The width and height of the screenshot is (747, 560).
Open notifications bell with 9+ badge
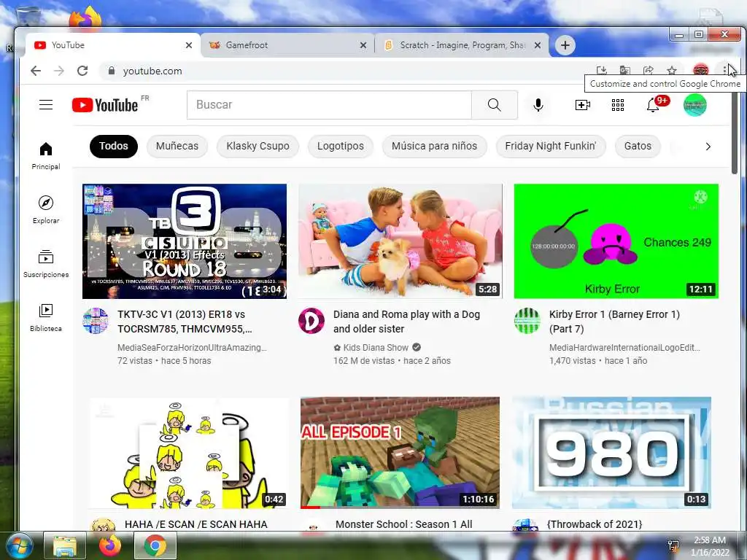click(653, 105)
